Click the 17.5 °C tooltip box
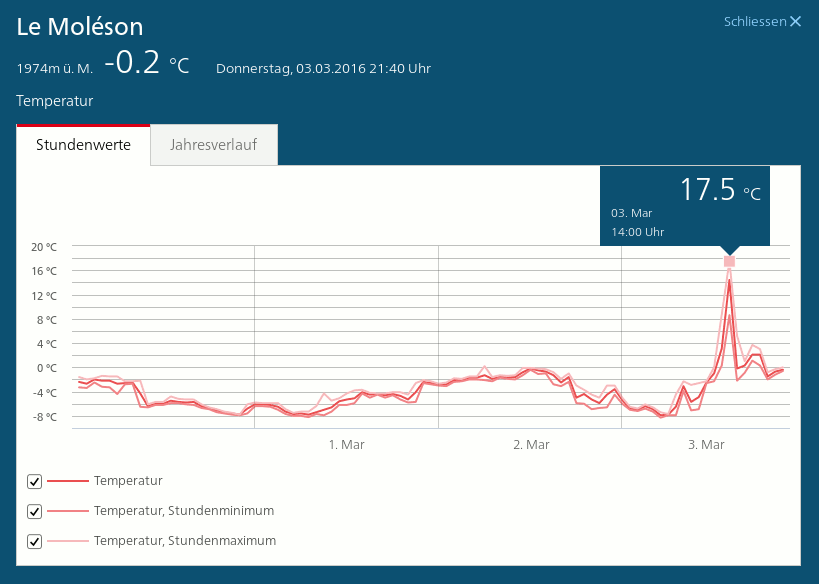Image resolution: width=819 pixels, height=584 pixels. (685, 205)
